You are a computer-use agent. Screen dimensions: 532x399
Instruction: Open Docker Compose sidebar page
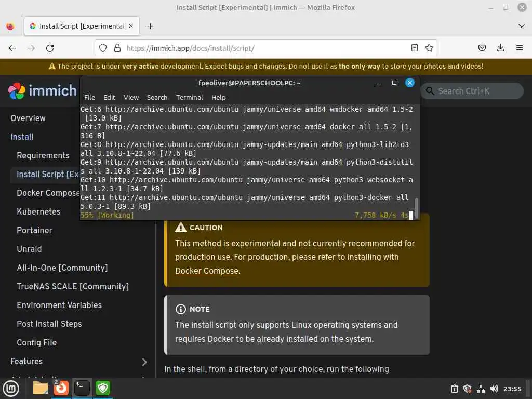(x=48, y=193)
